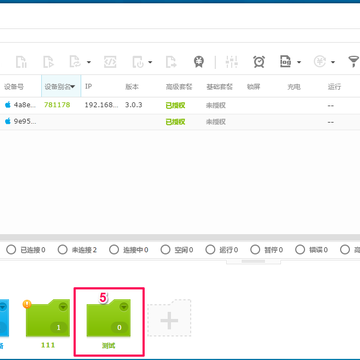
Task: Click the panel splitter handle below filters
Action: pyautogui.click(x=254, y=262)
